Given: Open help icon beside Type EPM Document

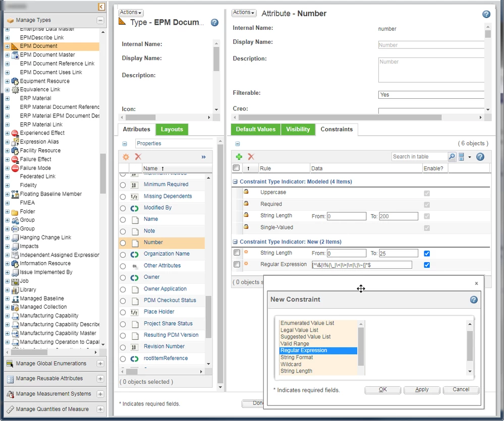Looking at the screenshot, I should 214,23.
